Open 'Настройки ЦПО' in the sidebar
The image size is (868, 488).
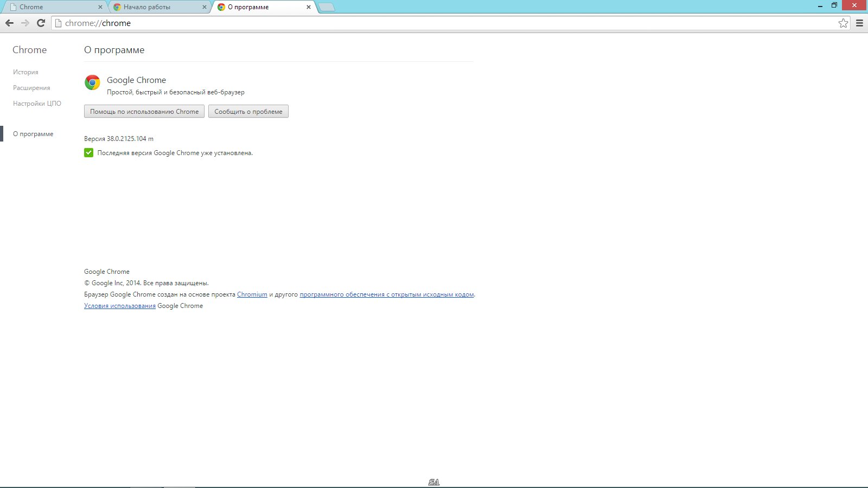click(37, 104)
